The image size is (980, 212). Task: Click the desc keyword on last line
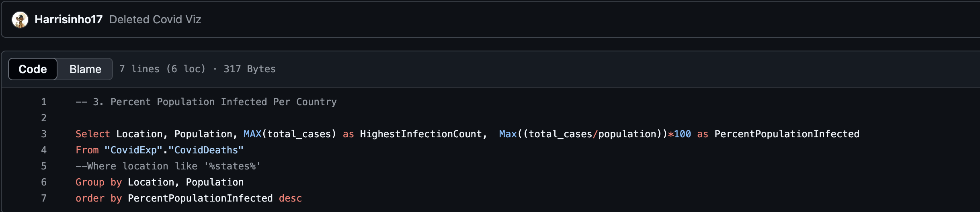[290, 198]
